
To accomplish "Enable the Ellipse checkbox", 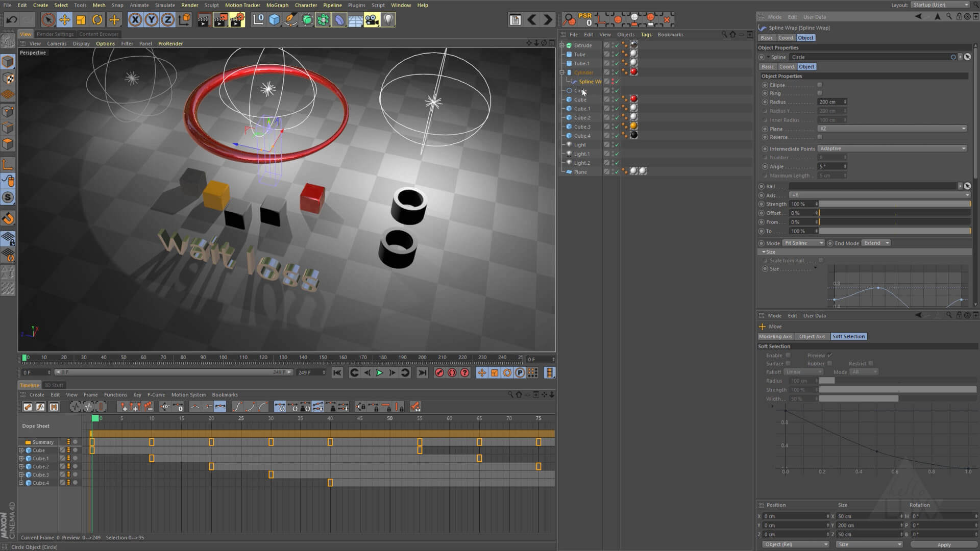I will coord(820,85).
